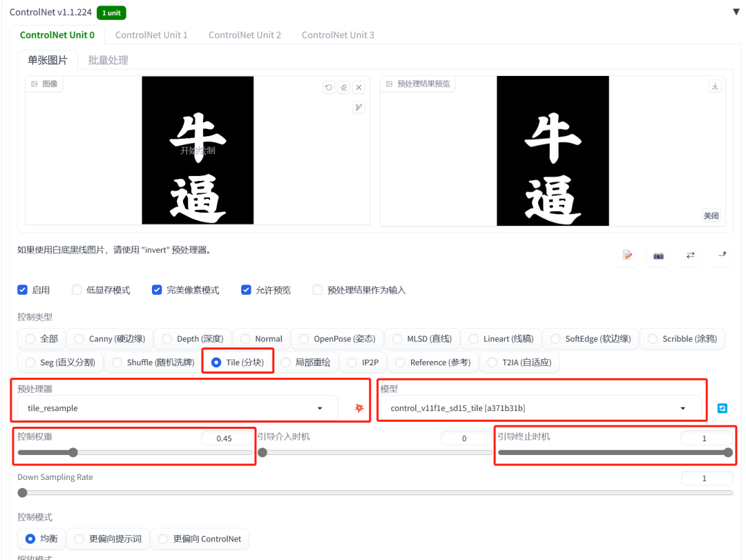
Task: Select T2IA (自适应) control type
Action: click(x=519, y=363)
